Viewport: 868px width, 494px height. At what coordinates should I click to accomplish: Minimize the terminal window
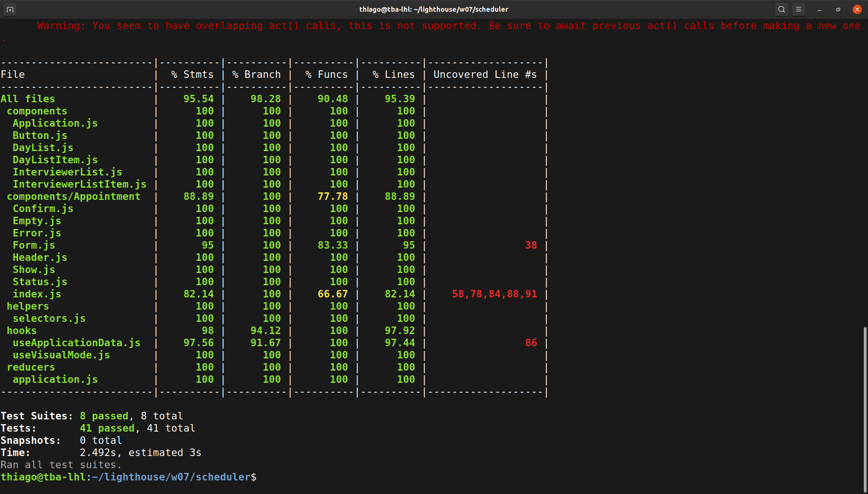[x=819, y=9]
